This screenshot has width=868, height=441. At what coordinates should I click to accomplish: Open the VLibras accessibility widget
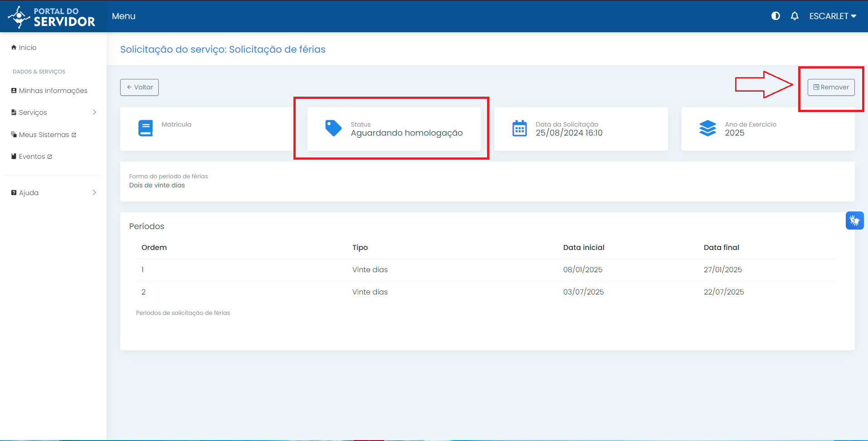click(854, 220)
